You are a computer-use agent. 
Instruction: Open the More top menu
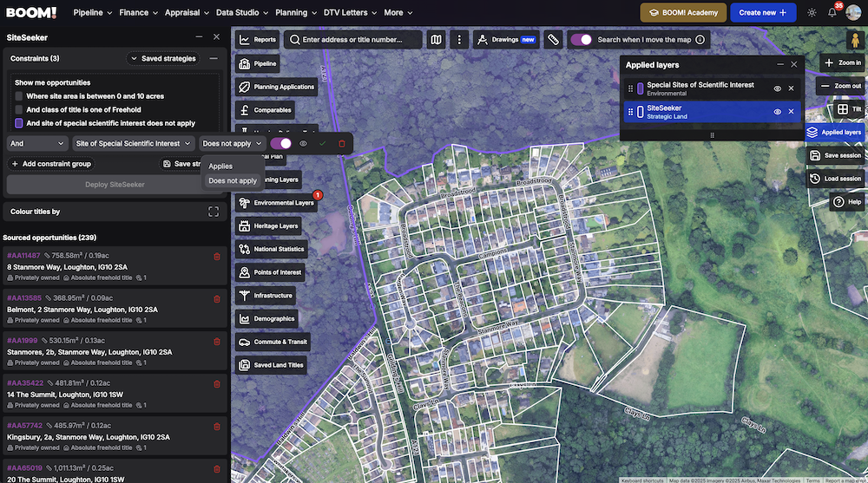click(x=398, y=13)
